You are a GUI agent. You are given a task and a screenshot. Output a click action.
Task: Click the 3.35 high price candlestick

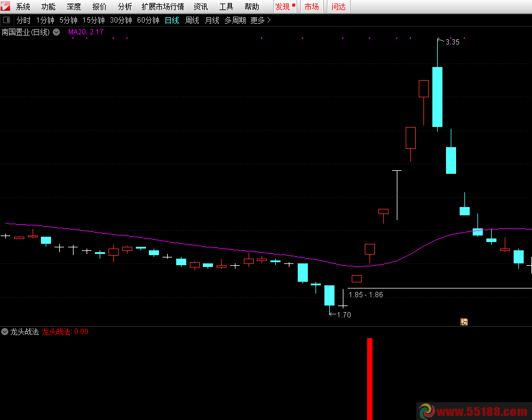coord(437,97)
